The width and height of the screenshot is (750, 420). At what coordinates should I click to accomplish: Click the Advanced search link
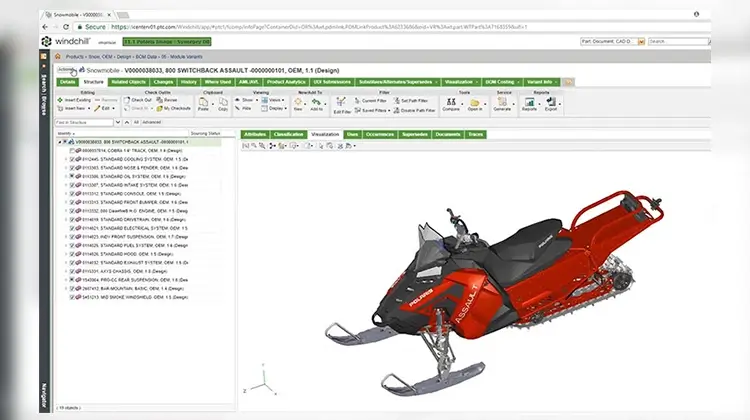click(x=152, y=122)
